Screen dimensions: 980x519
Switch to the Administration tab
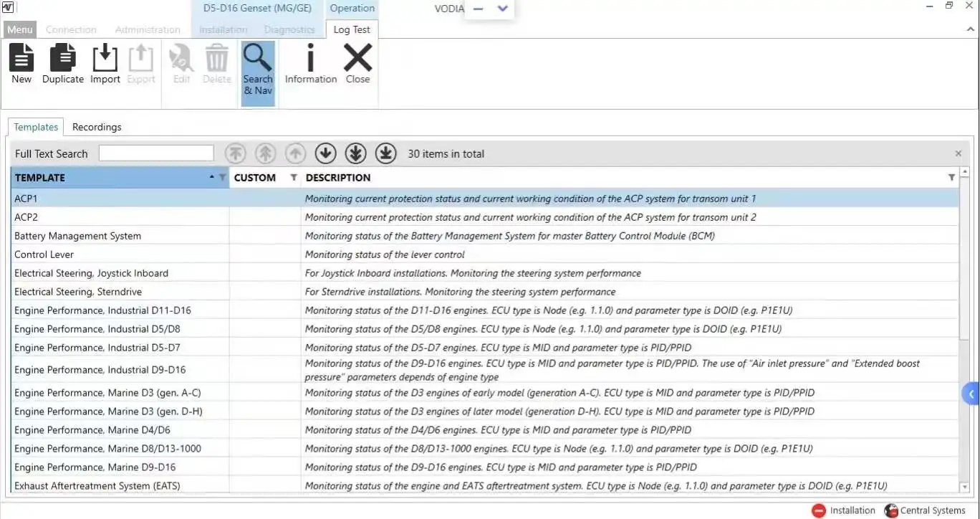click(x=148, y=29)
